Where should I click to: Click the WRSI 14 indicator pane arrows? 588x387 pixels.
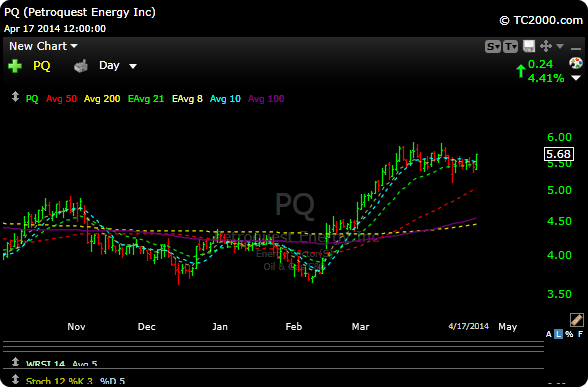pos(15,362)
